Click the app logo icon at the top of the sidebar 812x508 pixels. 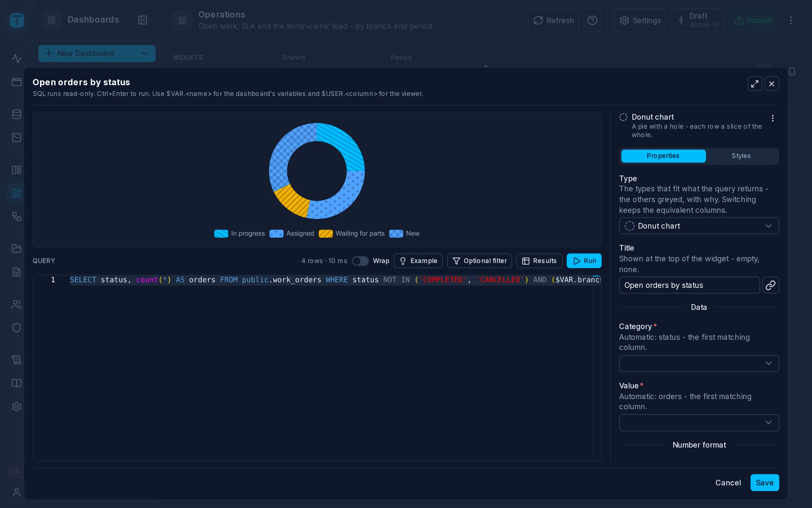[17, 20]
